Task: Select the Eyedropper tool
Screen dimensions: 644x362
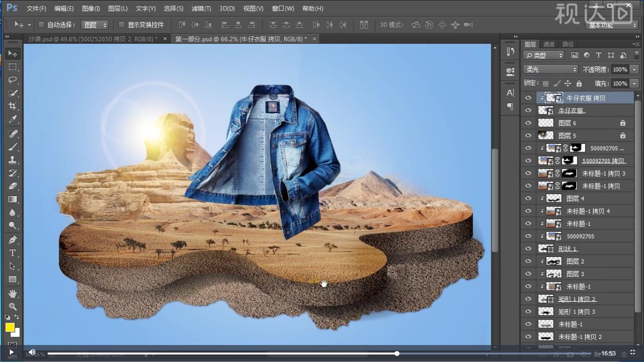Action: click(x=13, y=119)
